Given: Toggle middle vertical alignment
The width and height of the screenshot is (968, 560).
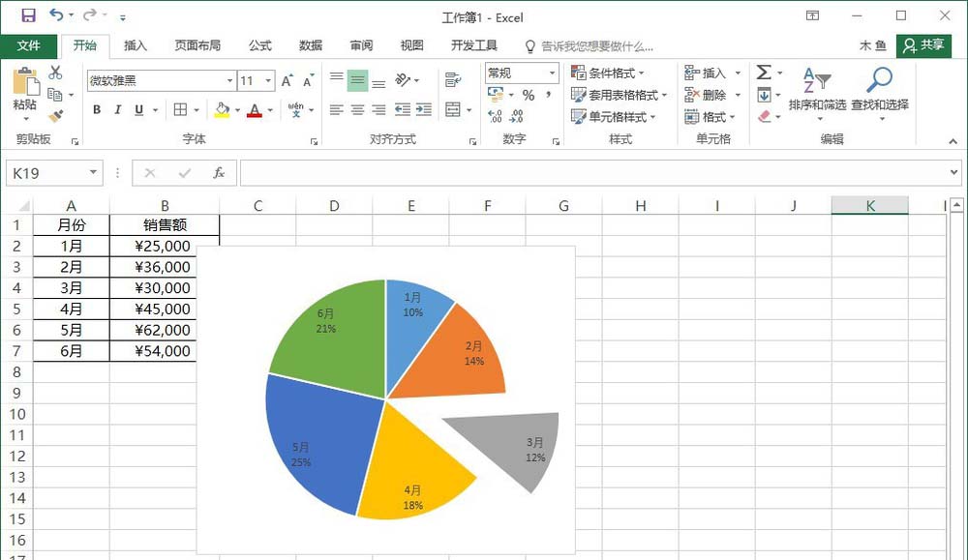Looking at the screenshot, I should point(357,80).
